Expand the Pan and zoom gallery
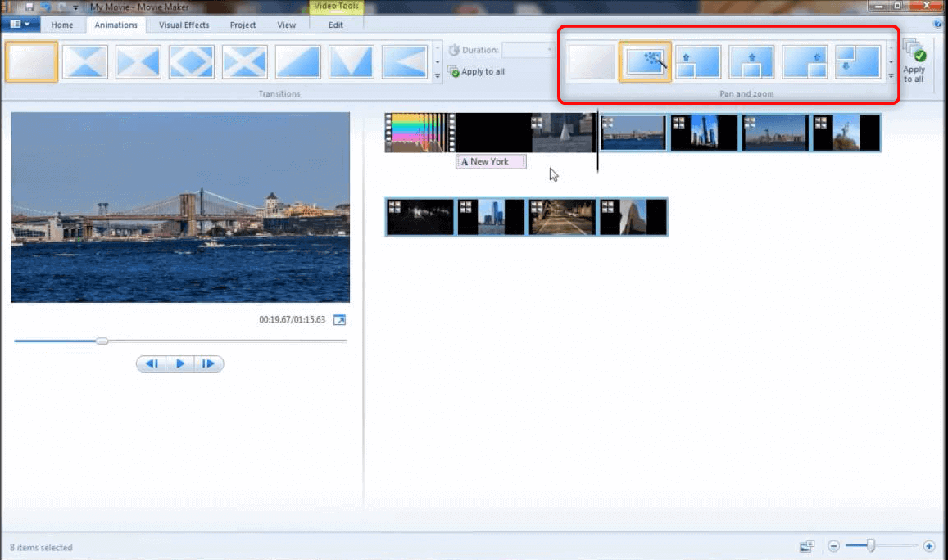Viewport: 948px width, 560px height. click(x=891, y=75)
